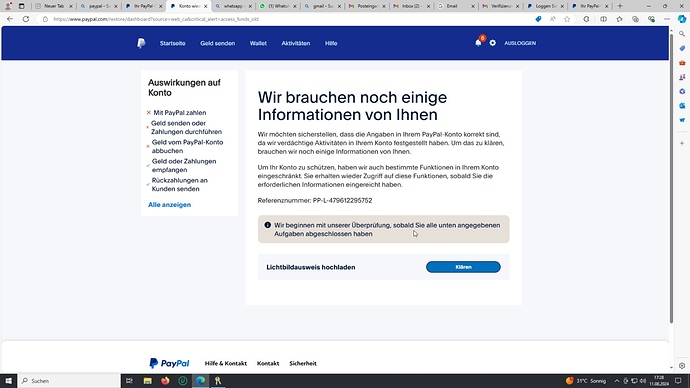Open the Aktivitäten menu item
The width and height of the screenshot is (690, 388).
pyautogui.click(x=296, y=43)
